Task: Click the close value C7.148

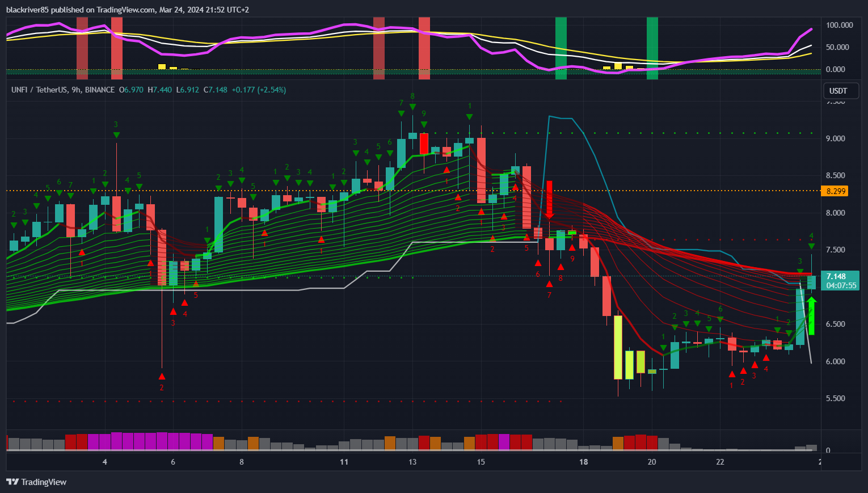Action: (216, 90)
